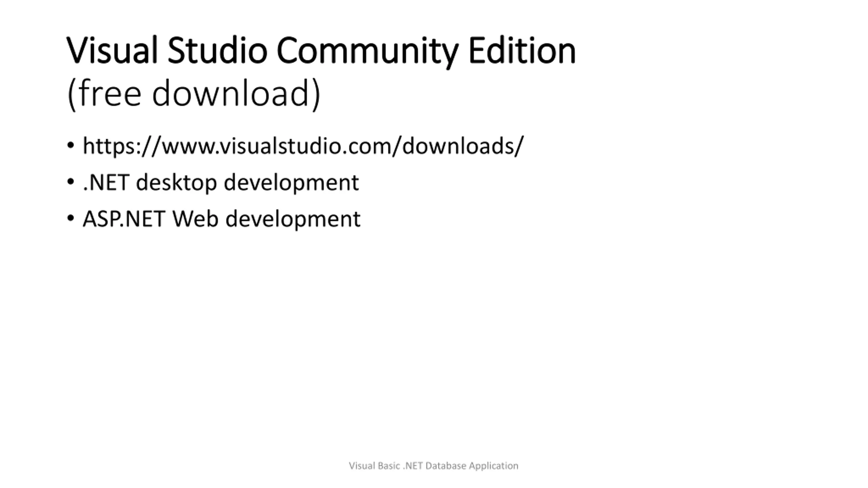Click the footer 'Visual Basic .NET Database Application'
868x488 pixels.
point(434,466)
